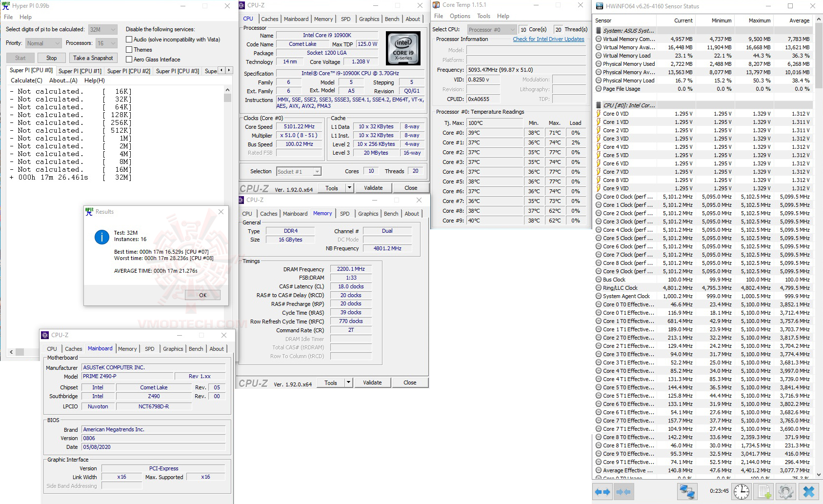The height and width of the screenshot is (504, 823).
Task: Enable Aero Glass Interface in Hyper PI
Action: point(129,59)
